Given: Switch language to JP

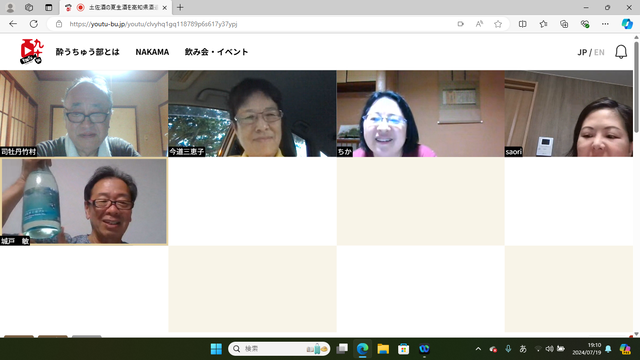Looking at the screenshot, I should [x=582, y=52].
